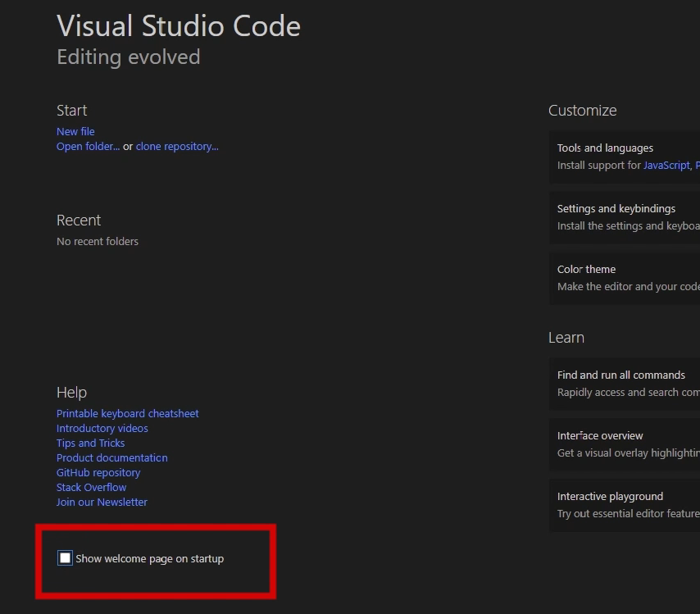Open Settings and keybindings card
This screenshot has height=614, width=700.
point(624,217)
